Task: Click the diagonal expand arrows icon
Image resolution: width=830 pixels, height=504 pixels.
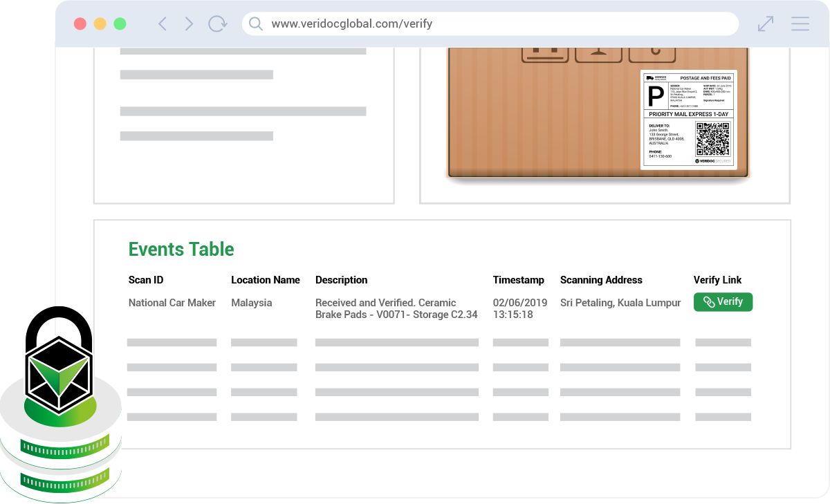Action: pos(766,24)
